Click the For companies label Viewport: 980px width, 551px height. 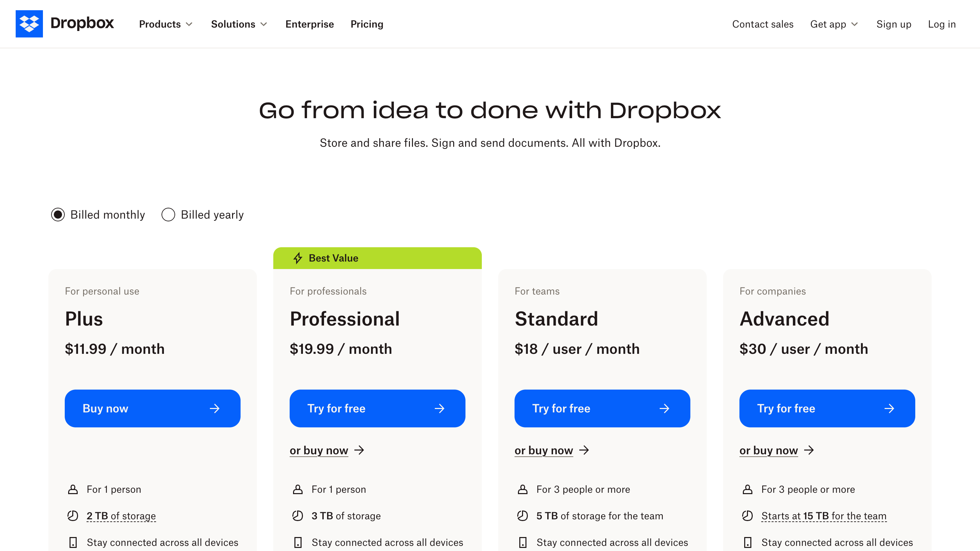pyautogui.click(x=772, y=291)
